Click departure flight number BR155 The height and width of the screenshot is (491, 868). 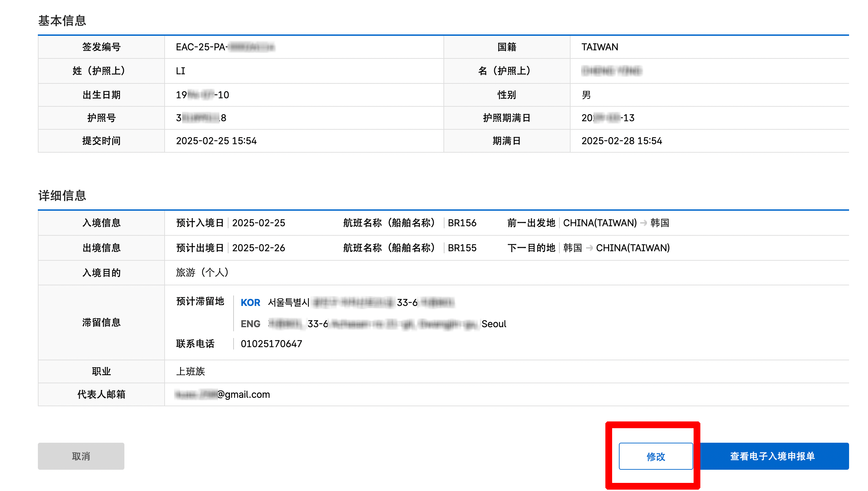pos(462,248)
